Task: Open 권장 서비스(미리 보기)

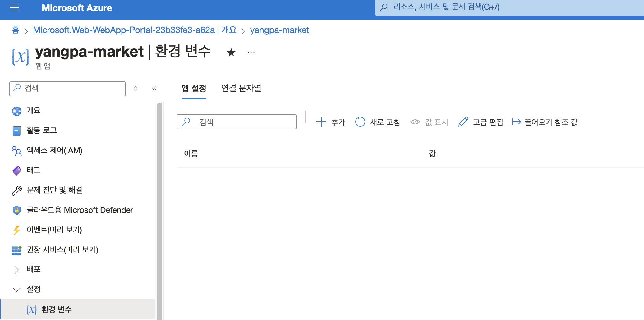Action: point(62,249)
